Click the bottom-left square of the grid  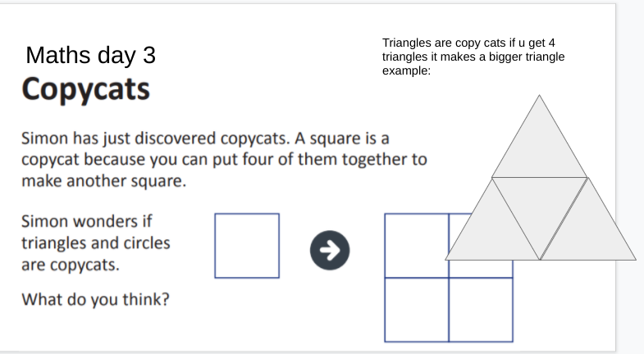[x=417, y=310]
